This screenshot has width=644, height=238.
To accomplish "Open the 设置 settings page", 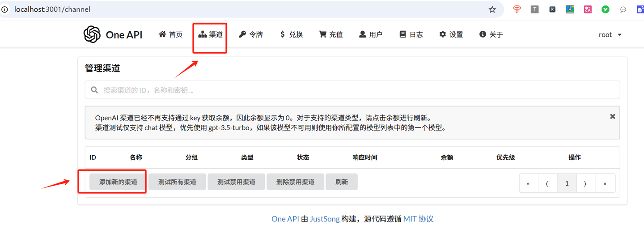I will 451,34.
